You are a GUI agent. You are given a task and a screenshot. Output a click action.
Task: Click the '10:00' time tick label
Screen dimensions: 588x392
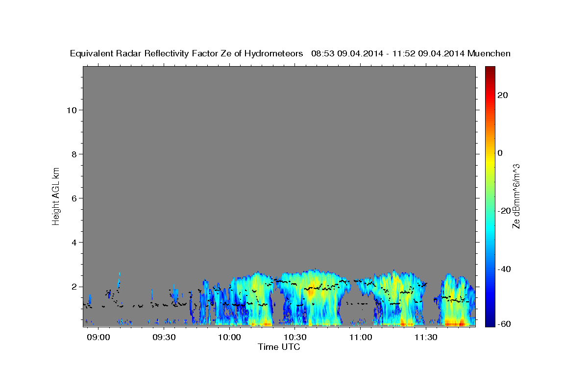229,337
